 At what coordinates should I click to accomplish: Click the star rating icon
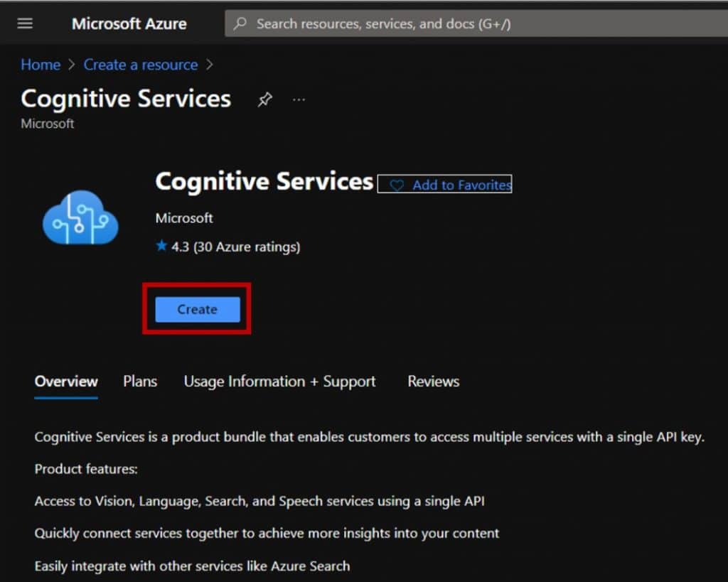pos(162,247)
